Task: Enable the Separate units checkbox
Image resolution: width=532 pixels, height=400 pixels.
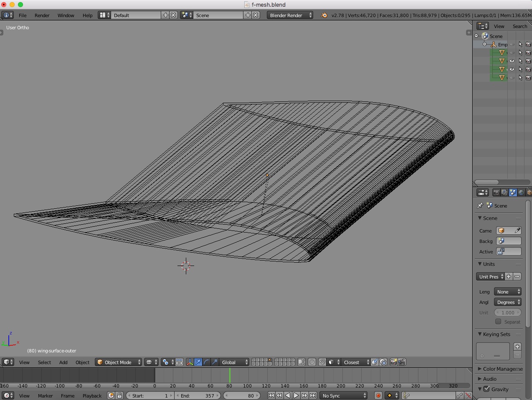Action: click(x=498, y=322)
